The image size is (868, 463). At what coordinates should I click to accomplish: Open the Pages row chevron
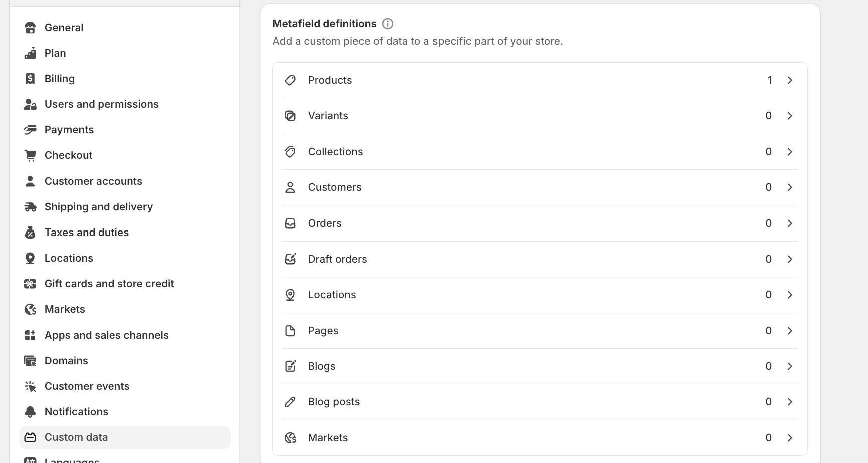coord(790,331)
